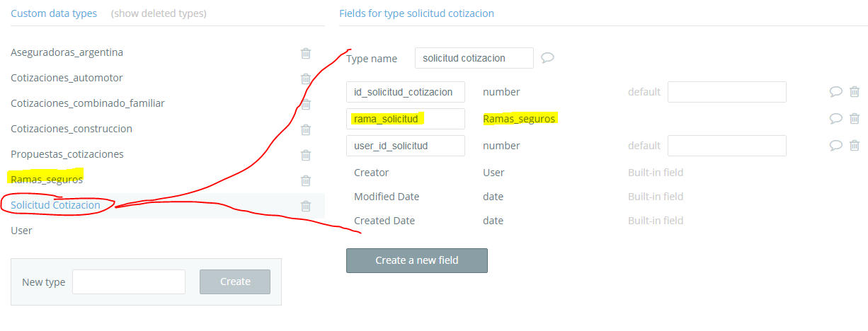Image resolution: width=868 pixels, height=331 pixels.
Task: Edit the Type name text box
Action: point(474,58)
